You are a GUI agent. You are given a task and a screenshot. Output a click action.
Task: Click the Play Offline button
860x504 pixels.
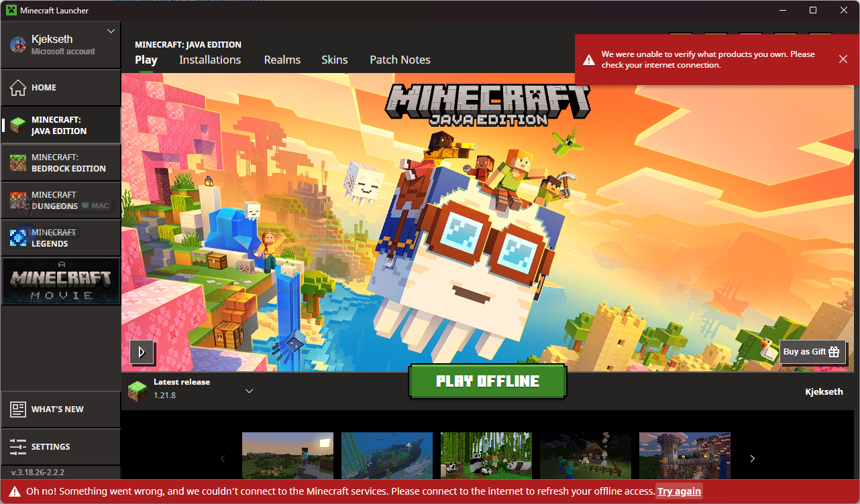pyautogui.click(x=488, y=381)
